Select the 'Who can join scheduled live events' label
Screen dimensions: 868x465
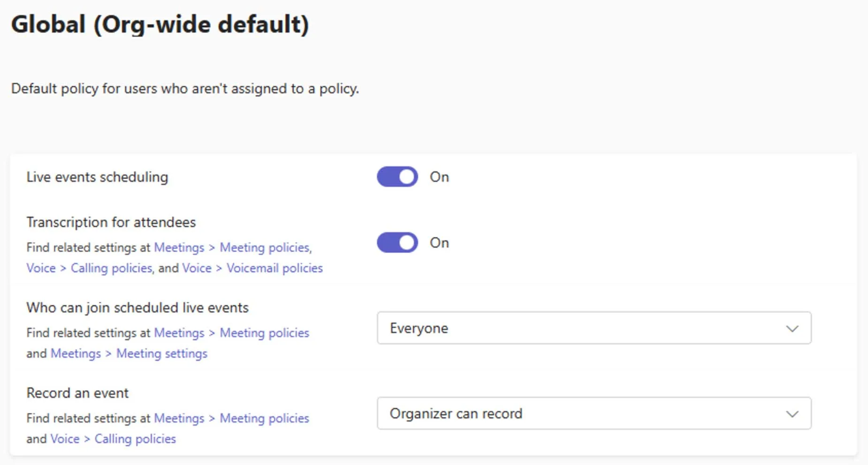137,307
